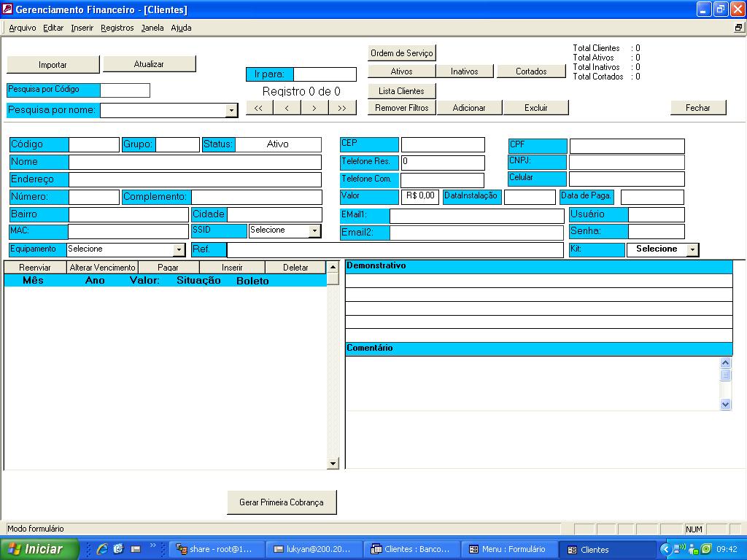Open the Janela menu

tap(152, 28)
